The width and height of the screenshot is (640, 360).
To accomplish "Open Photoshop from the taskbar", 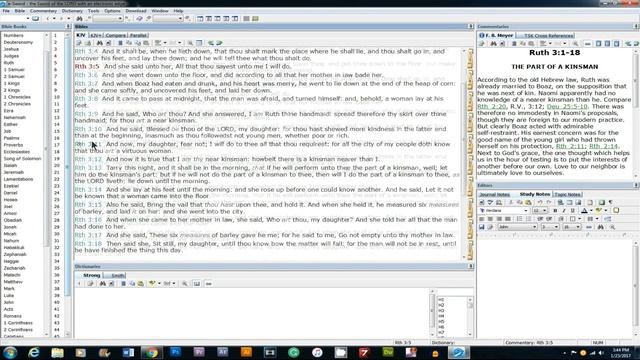I will click(176, 353).
